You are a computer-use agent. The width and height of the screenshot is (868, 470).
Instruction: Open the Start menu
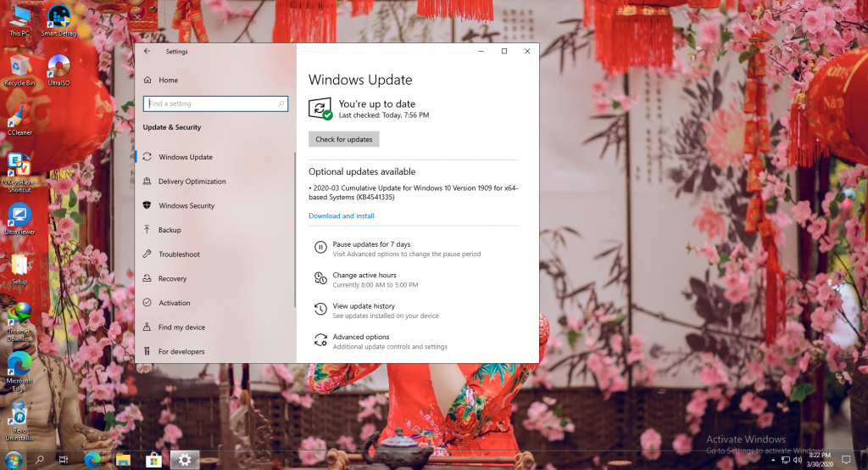[x=14, y=460]
